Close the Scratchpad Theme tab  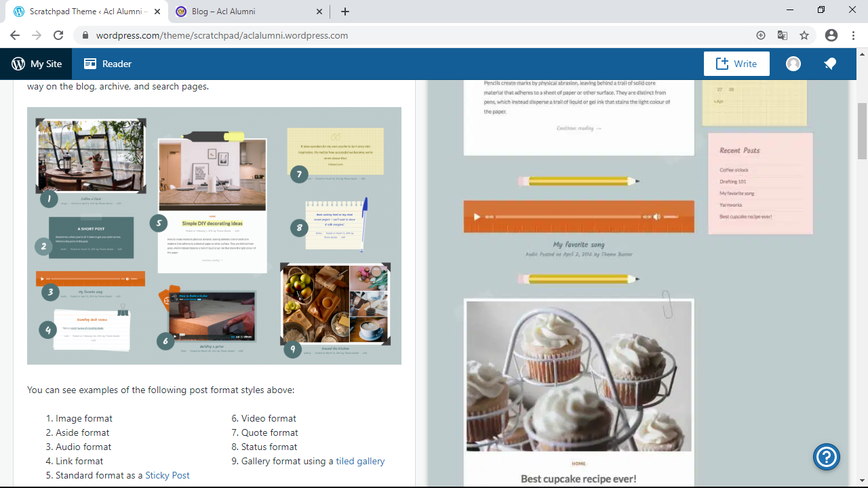click(x=156, y=12)
